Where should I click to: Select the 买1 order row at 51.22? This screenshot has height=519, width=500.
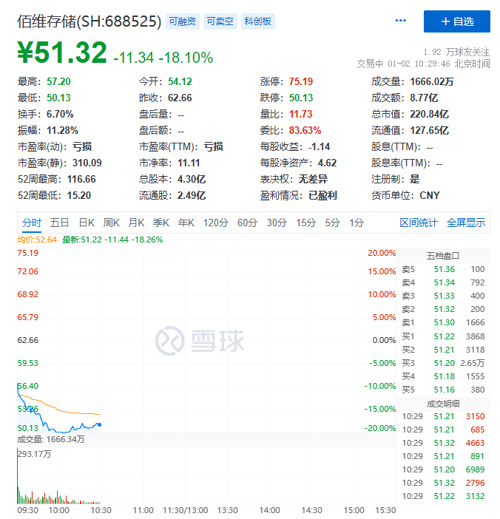point(443,337)
